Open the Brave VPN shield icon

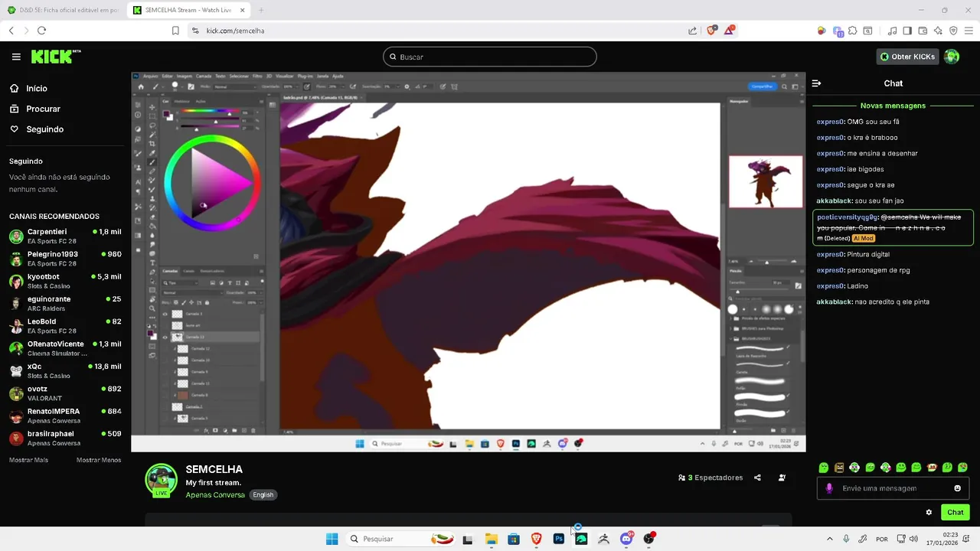pyautogui.click(x=953, y=31)
